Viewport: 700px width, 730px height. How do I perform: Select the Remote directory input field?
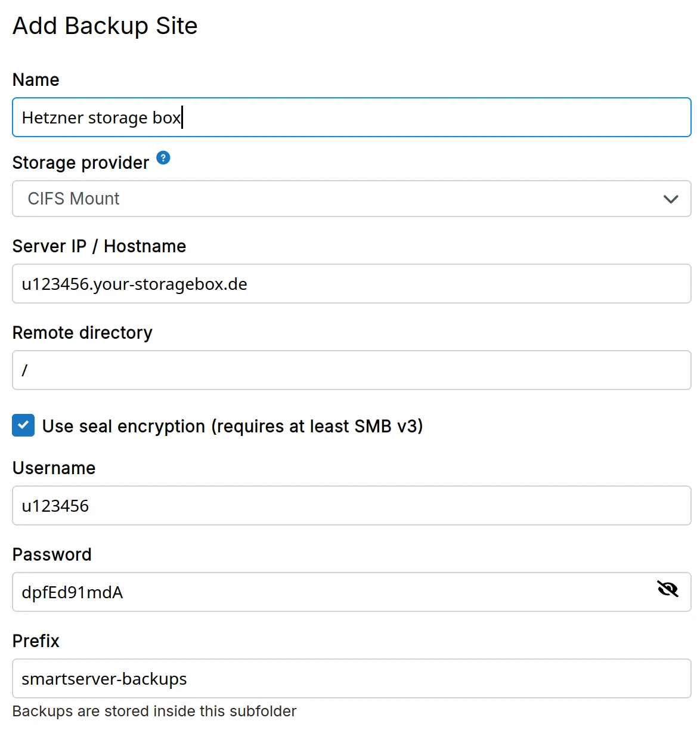point(351,370)
